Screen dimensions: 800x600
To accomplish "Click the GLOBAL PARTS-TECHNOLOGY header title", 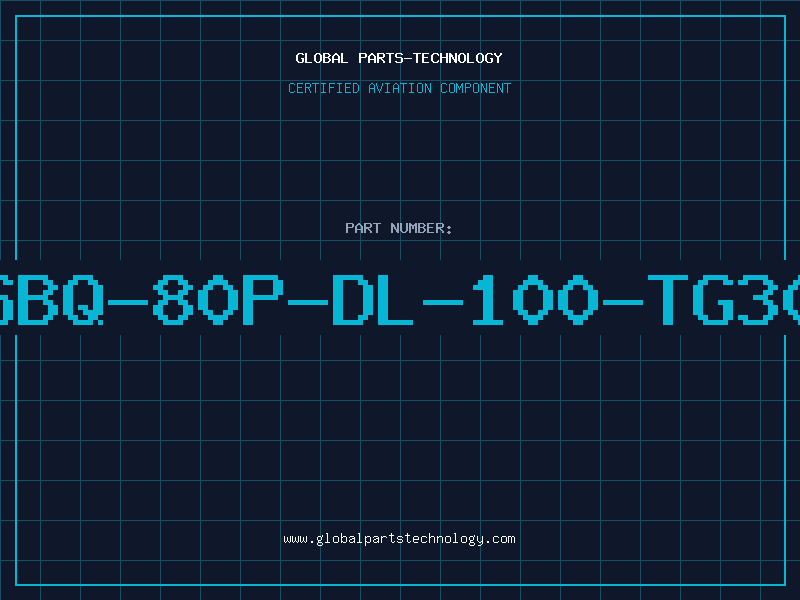I will coord(399,58).
